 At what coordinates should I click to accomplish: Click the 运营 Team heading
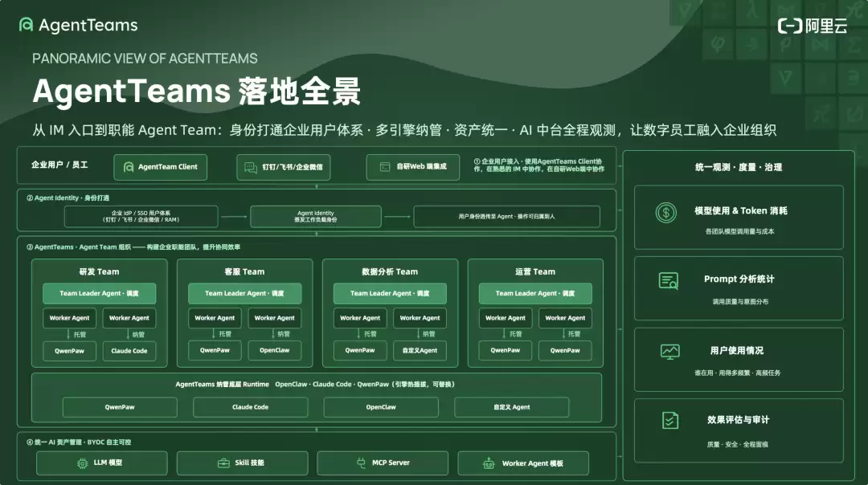click(x=535, y=271)
